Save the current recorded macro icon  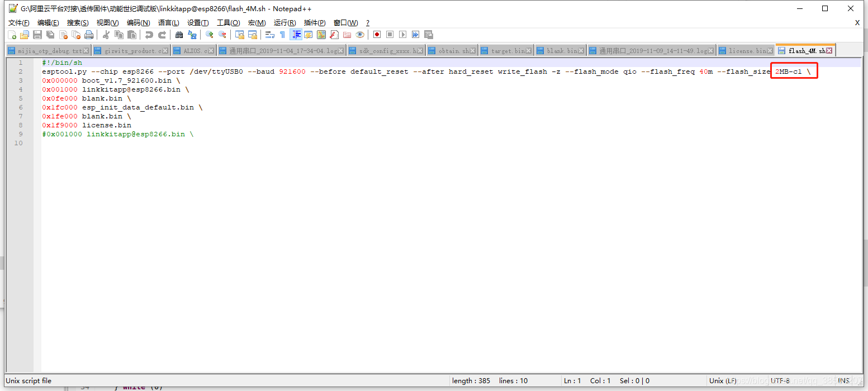tap(428, 35)
